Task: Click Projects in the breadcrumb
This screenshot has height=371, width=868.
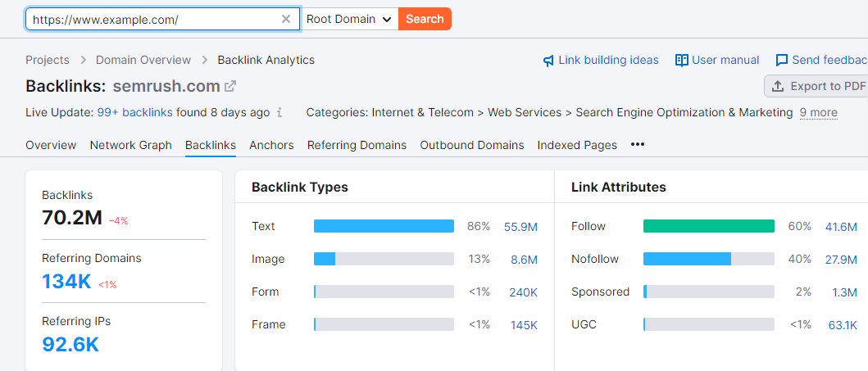Action: coord(48,60)
